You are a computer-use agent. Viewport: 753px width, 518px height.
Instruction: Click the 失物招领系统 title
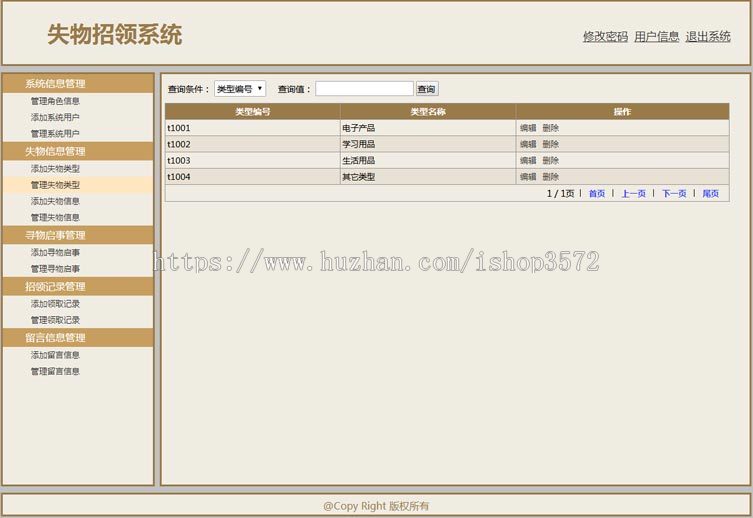[x=114, y=35]
